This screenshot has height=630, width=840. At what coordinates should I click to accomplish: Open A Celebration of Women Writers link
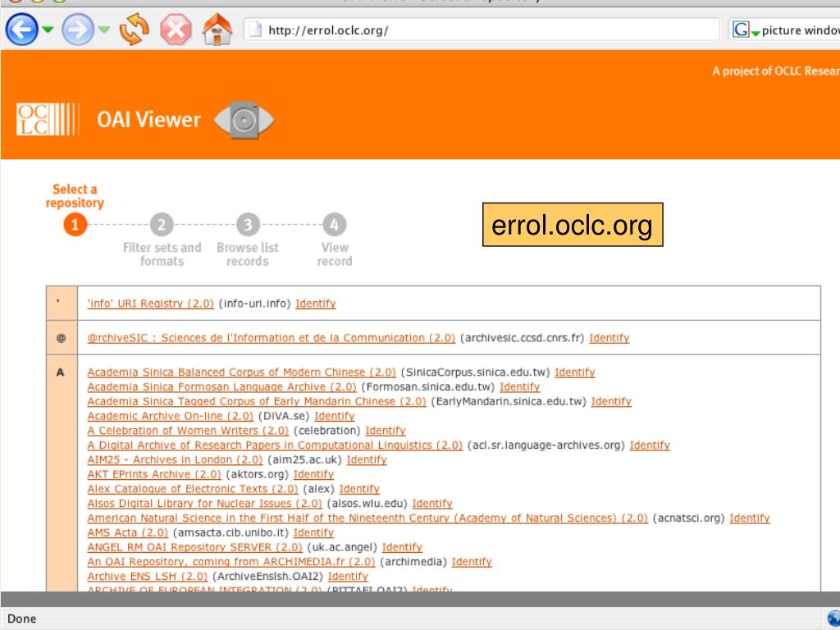pos(188,431)
